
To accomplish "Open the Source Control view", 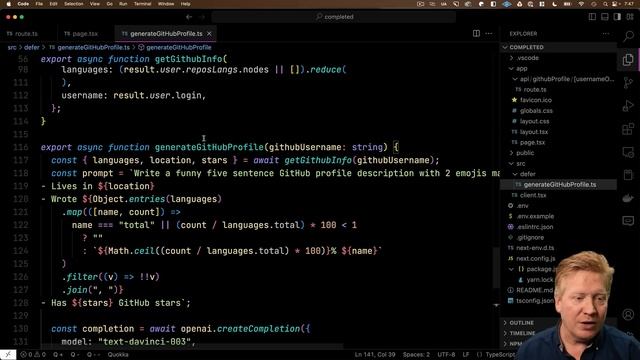I will point(628,83).
